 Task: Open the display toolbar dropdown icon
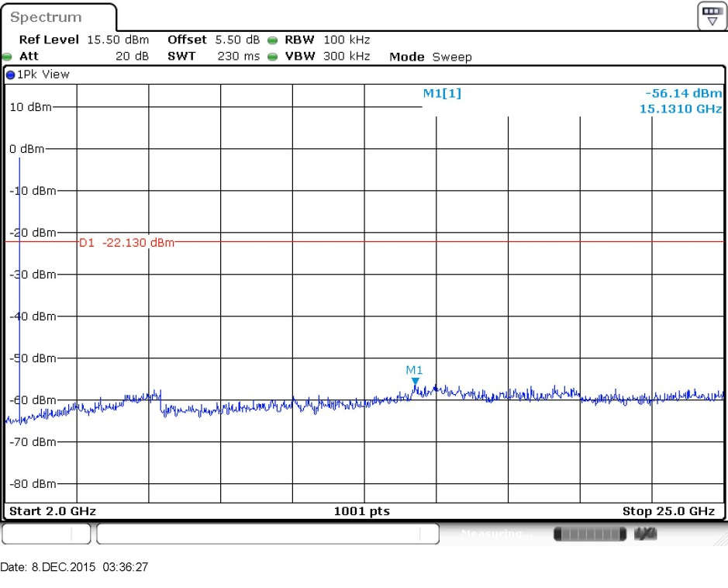(711, 17)
